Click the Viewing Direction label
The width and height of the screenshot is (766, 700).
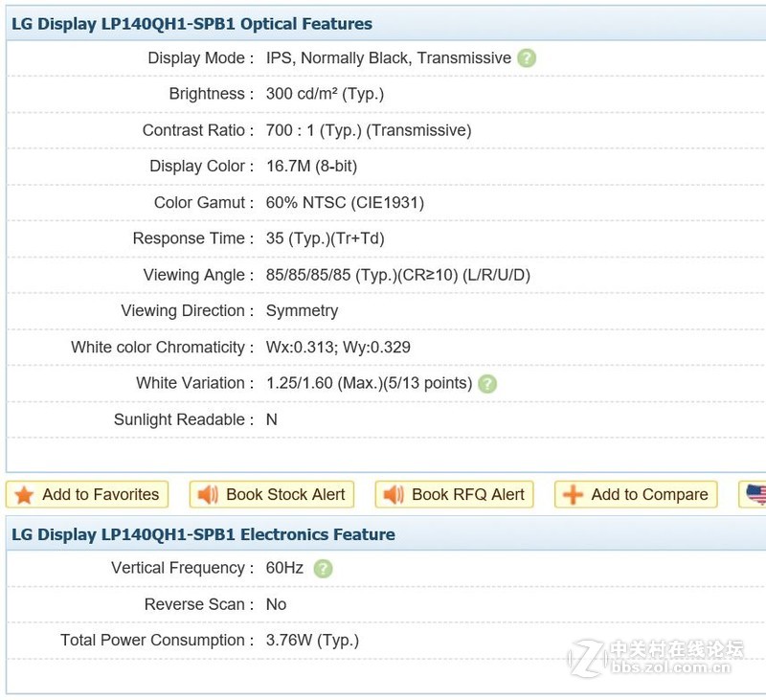click(x=188, y=310)
